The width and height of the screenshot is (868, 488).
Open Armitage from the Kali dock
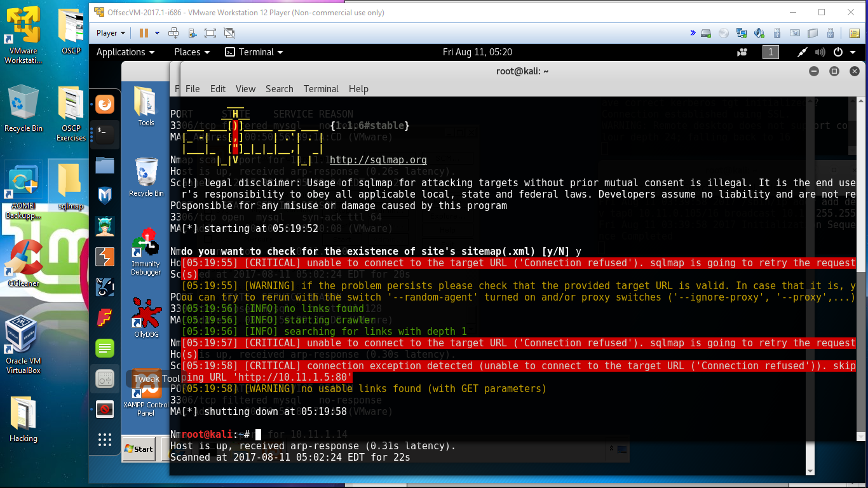[105, 226]
